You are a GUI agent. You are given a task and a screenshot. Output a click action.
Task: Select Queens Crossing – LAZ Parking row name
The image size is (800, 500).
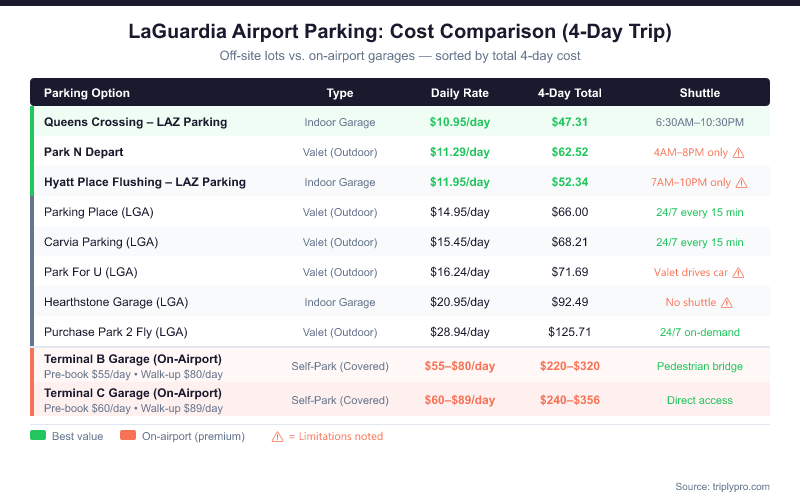pyautogui.click(x=135, y=122)
